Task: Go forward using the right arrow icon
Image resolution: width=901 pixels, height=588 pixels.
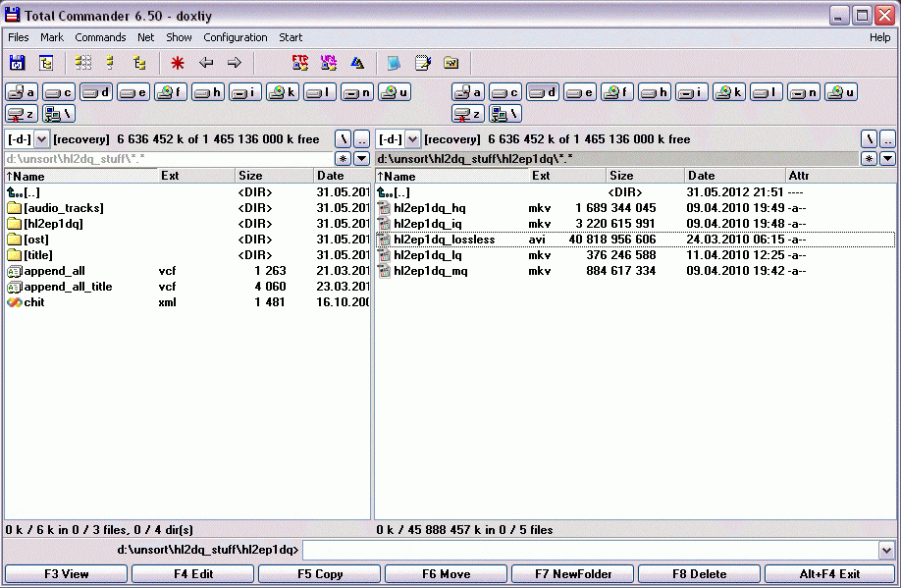Action: click(234, 63)
